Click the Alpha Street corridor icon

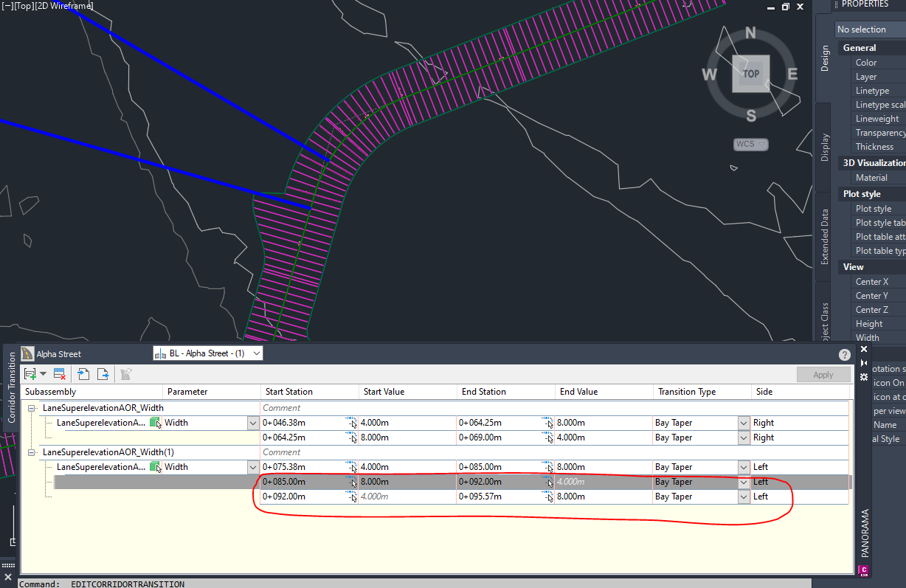(x=27, y=353)
